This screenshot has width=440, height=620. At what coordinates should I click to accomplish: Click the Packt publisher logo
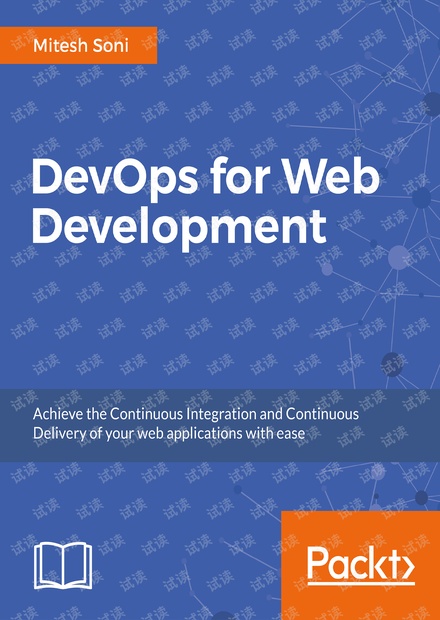361,564
